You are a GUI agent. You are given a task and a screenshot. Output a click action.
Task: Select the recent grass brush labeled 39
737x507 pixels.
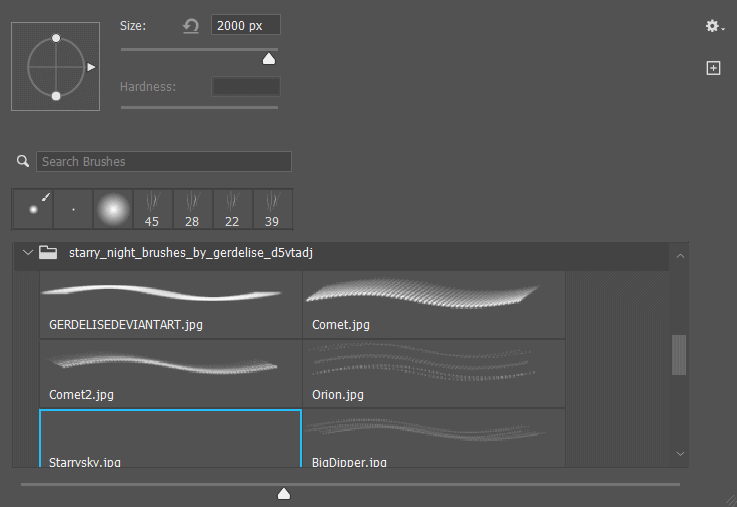click(x=272, y=209)
